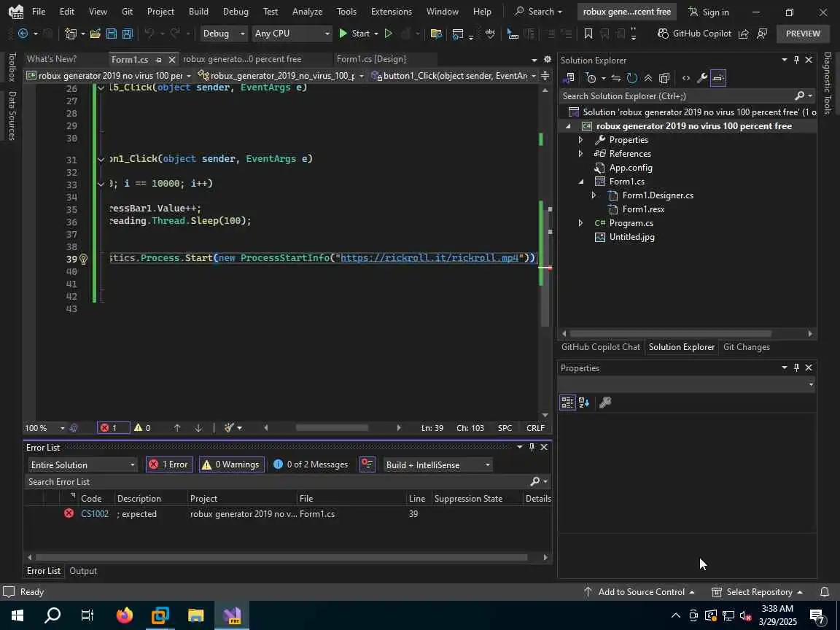The width and height of the screenshot is (840, 630).
Task: Toggle Categorized view in Properties panel
Action: click(x=567, y=402)
